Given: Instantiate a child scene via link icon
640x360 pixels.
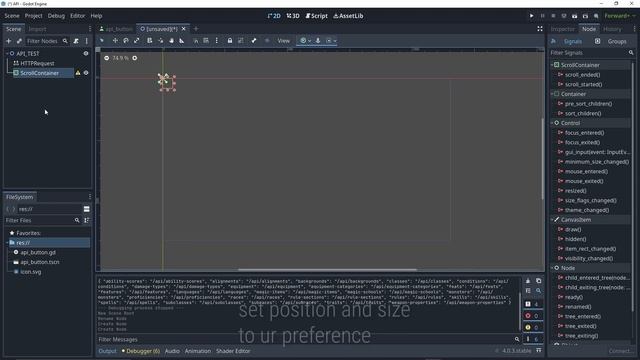Looking at the screenshot, I should click(x=19, y=41).
